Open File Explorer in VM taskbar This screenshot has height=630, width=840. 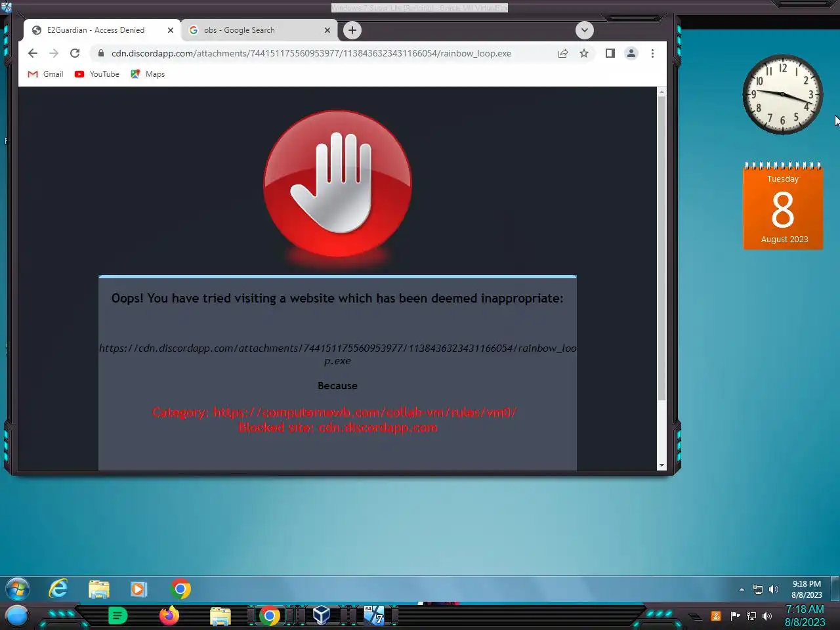click(x=99, y=589)
